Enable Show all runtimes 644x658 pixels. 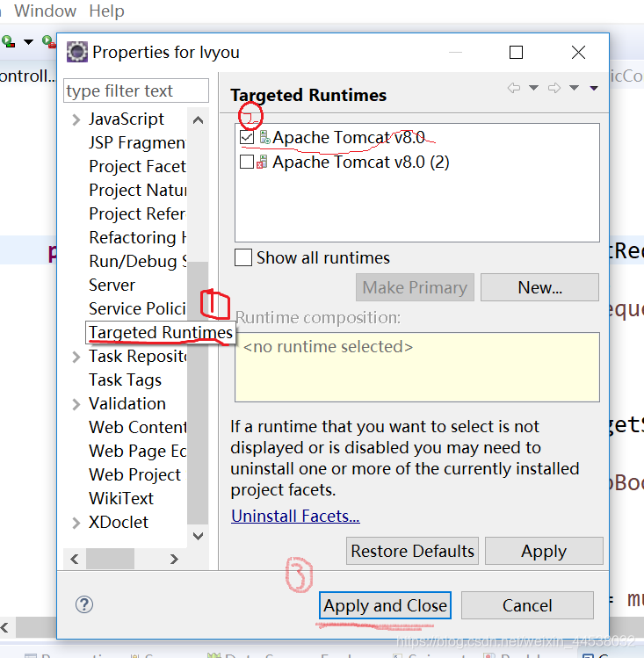(243, 257)
